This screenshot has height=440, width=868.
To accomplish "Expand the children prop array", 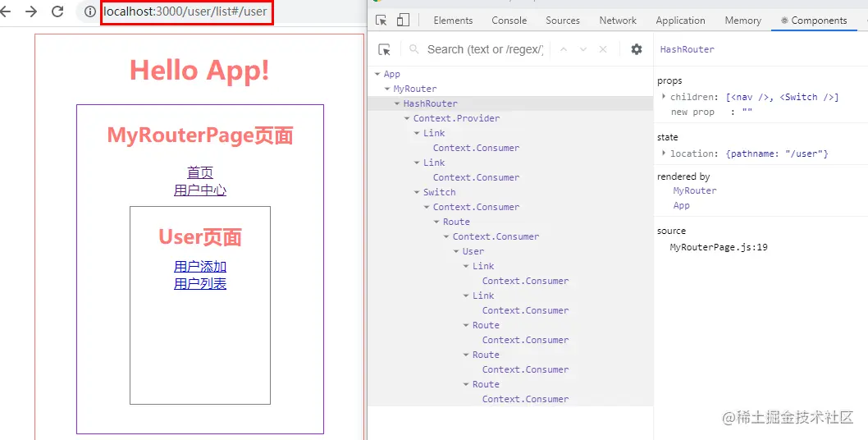I will [664, 97].
